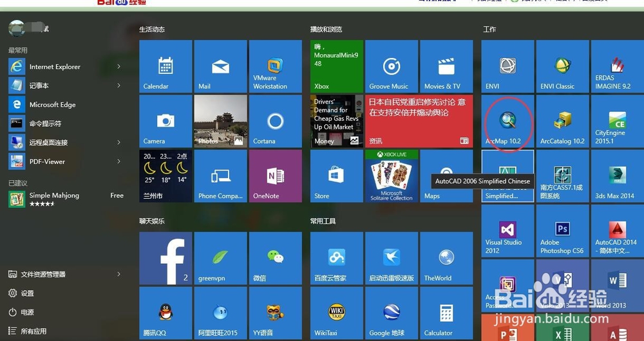Open the Store tile
Viewport: 644px width, 341px height.
337,176
